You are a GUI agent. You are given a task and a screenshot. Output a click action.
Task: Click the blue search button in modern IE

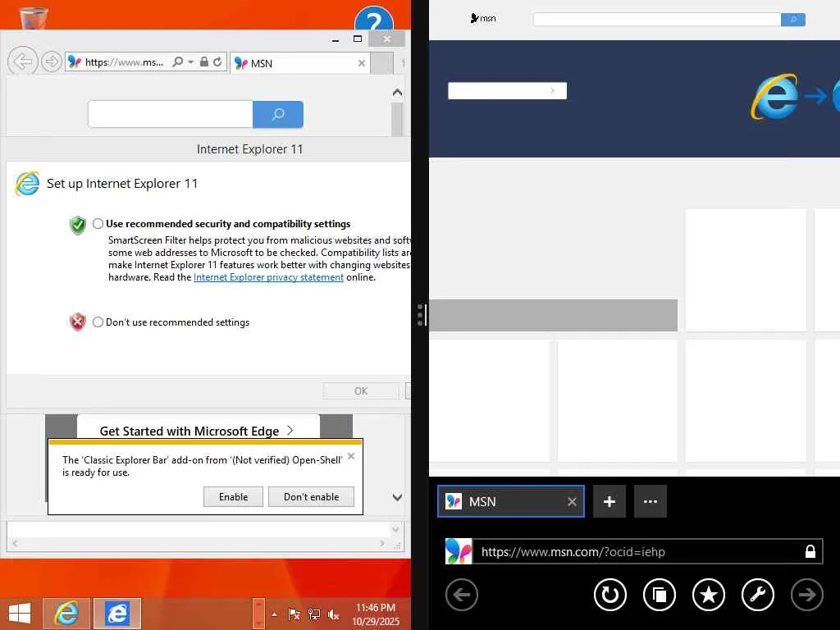pos(793,20)
